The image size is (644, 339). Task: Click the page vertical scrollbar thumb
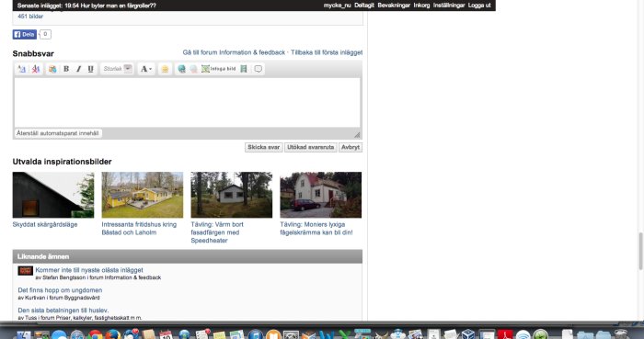pos(640,251)
